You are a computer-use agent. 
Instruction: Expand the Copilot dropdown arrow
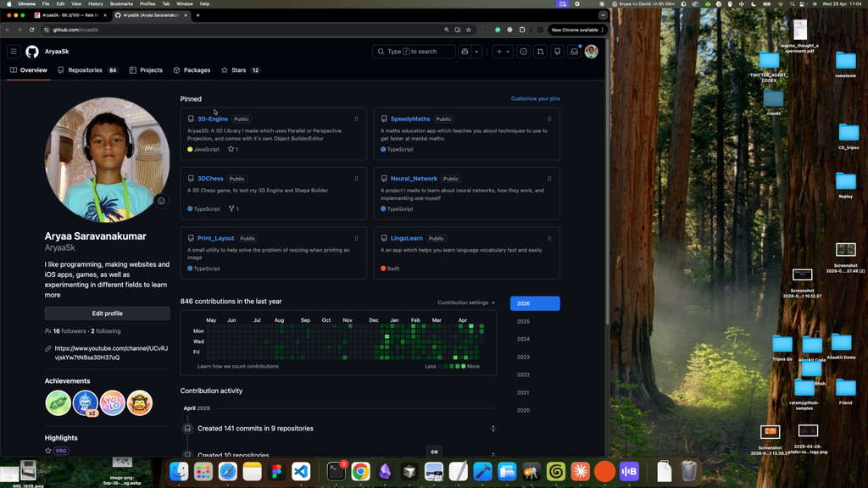[476, 52]
